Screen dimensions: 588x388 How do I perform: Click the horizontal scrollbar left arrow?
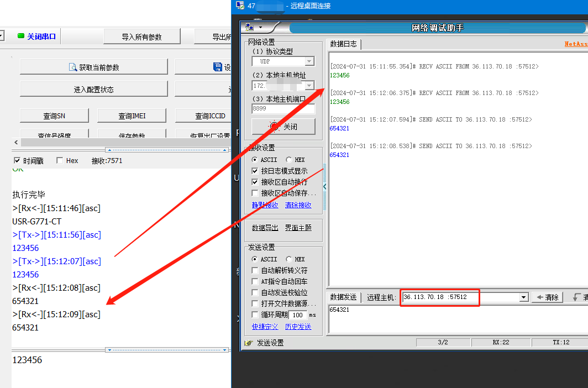(15, 142)
